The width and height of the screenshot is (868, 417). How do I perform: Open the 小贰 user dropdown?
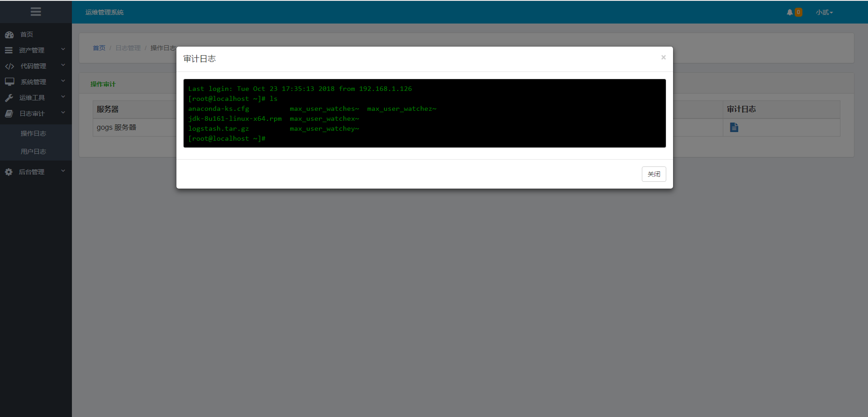pos(824,12)
